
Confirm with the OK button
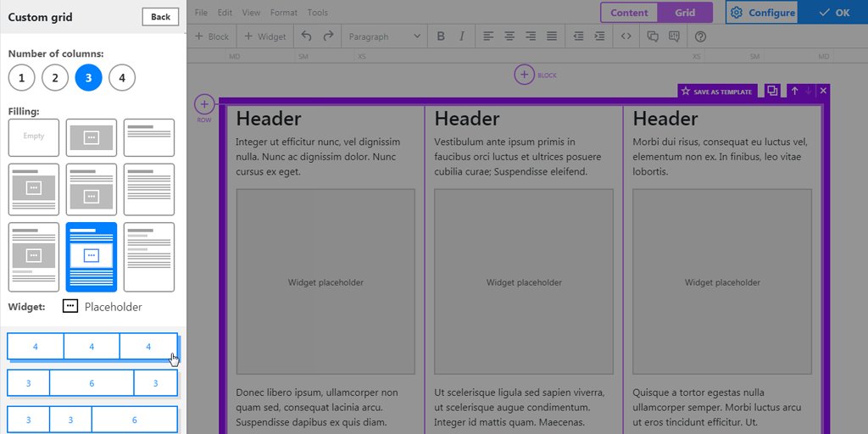click(x=835, y=13)
